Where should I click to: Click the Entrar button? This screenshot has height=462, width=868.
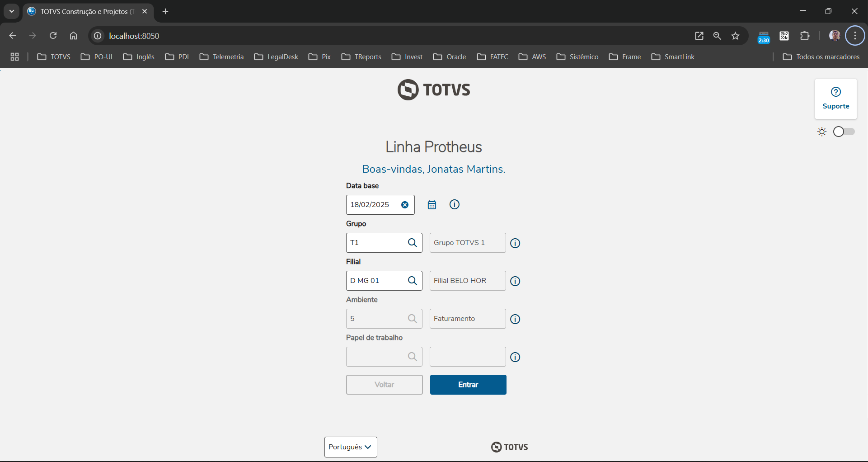[468, 385]
